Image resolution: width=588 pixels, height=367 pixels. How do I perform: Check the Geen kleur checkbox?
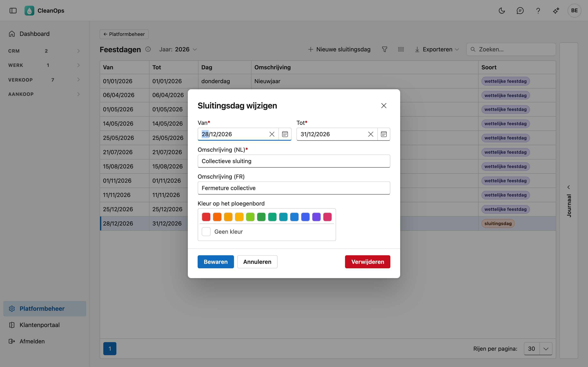[206, 232]
